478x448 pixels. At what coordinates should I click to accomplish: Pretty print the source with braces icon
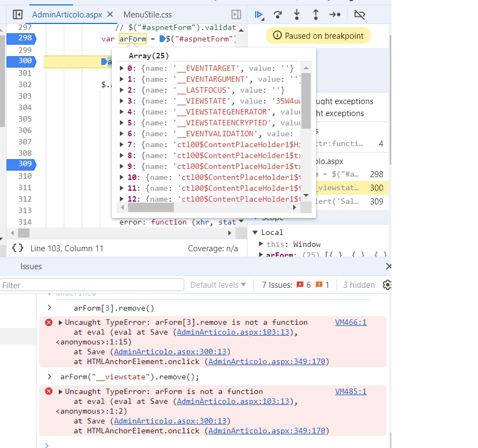point(17,248)
